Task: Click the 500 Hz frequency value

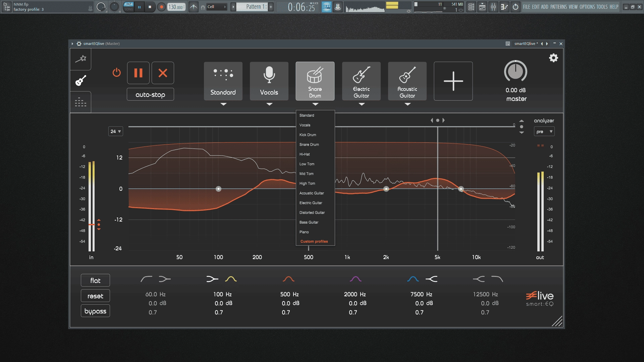Action: coord(289,294)
